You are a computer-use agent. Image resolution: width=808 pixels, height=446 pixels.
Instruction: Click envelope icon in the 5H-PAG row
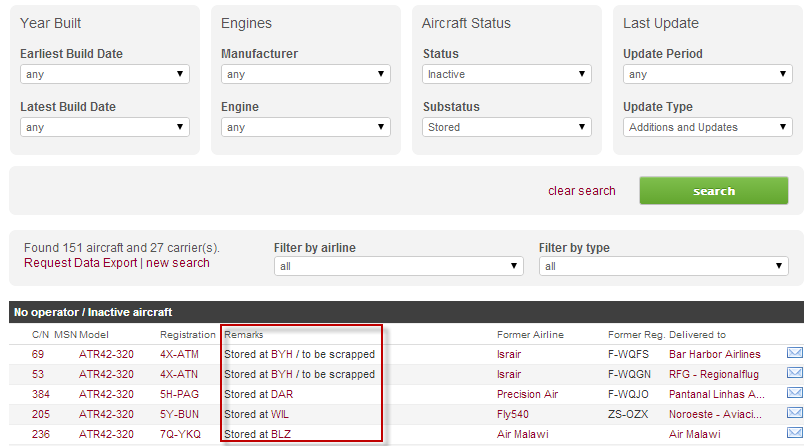pyautogui.click(x=795, y=394)
